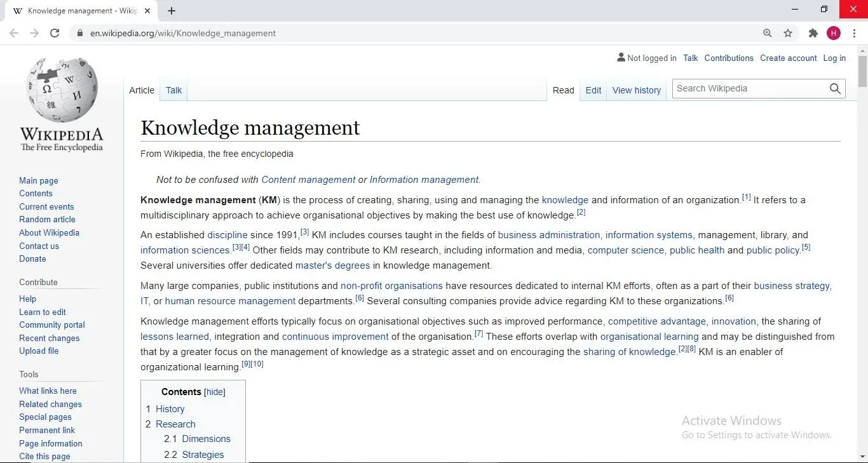Select the Knowledge management browser tab
Screen dimensions: 868x463
tap(83, 11)
